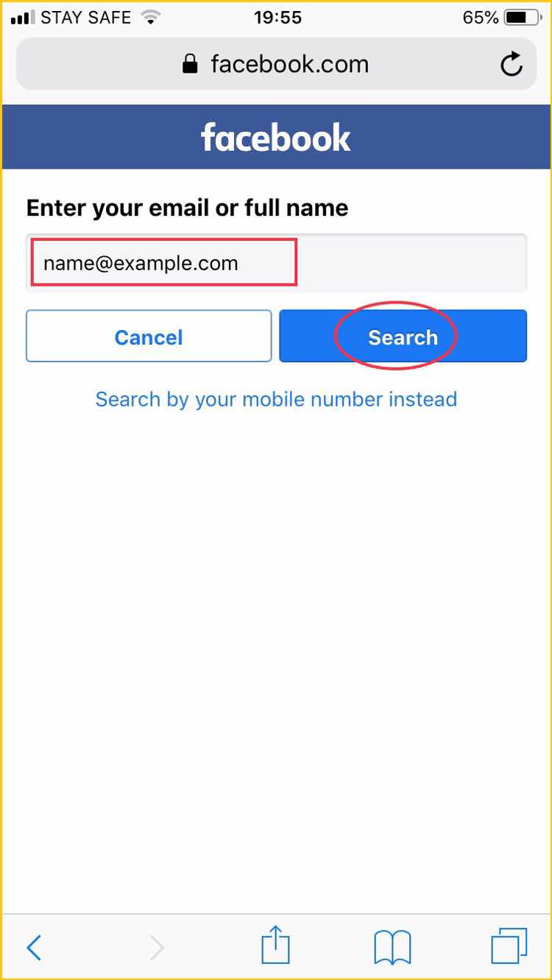Go back with the Safari back arrow

pos(34,948)
